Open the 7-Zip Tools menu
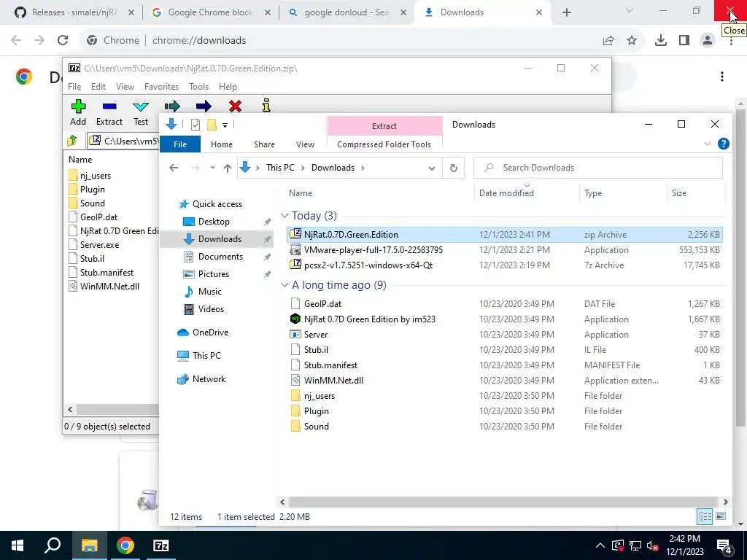The width and height of the screenshot is (747, 560). coord(198,87)
